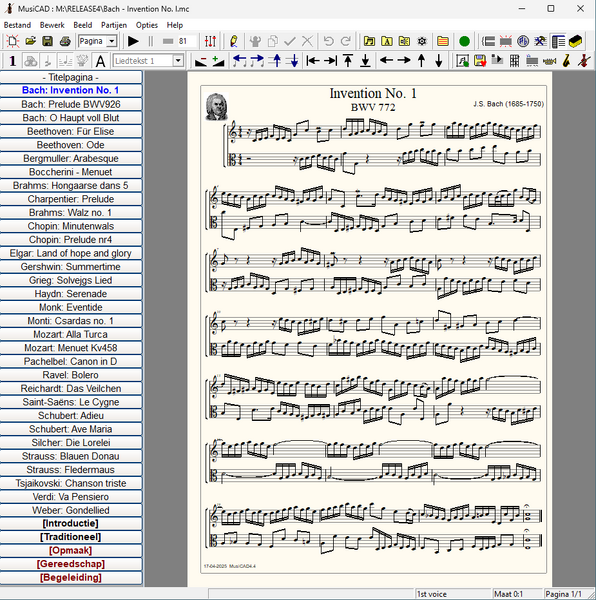
Task: Open the Help menu
Action: pos(174,25)
